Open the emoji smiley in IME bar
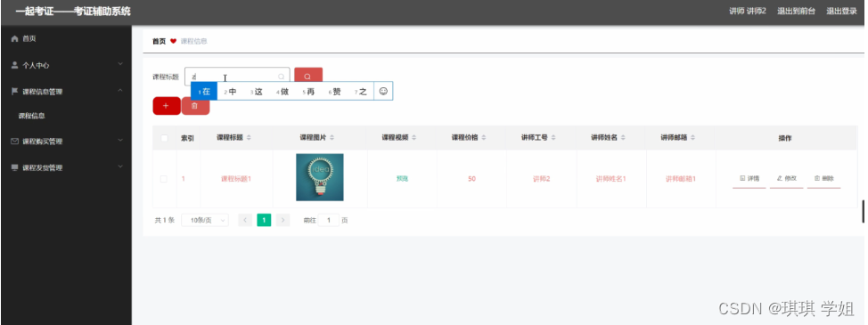This screenshot has width=868, height=325. click(383, 91)
